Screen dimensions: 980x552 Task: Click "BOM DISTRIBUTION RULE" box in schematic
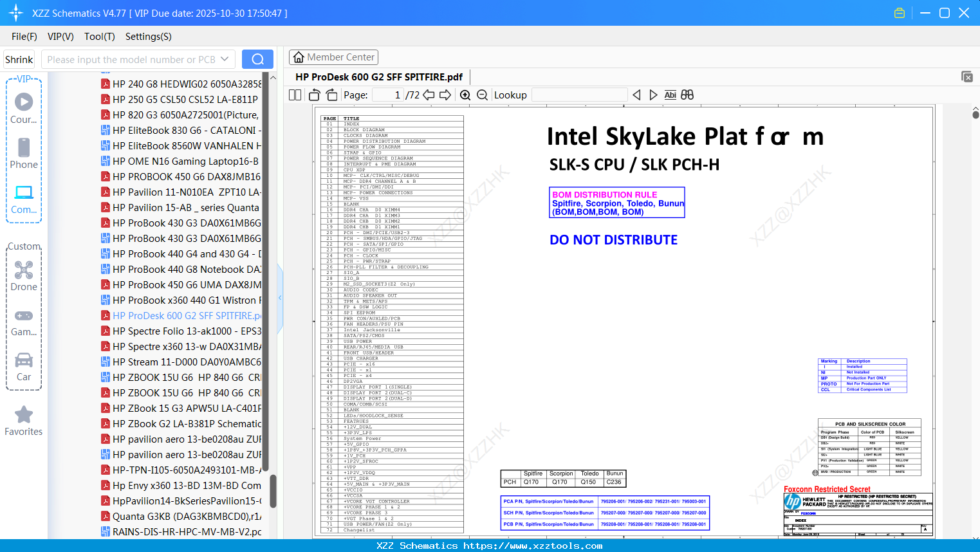(617, 203)
